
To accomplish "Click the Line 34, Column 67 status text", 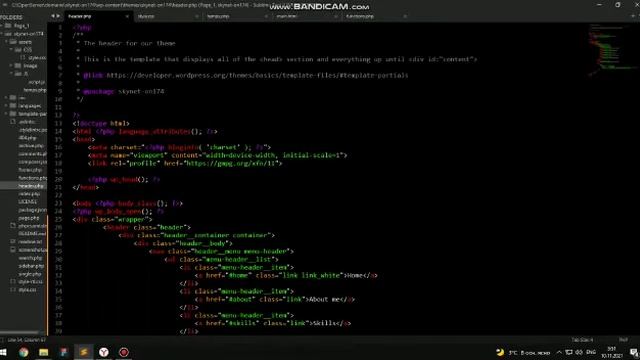I will (x=27, y=340).
